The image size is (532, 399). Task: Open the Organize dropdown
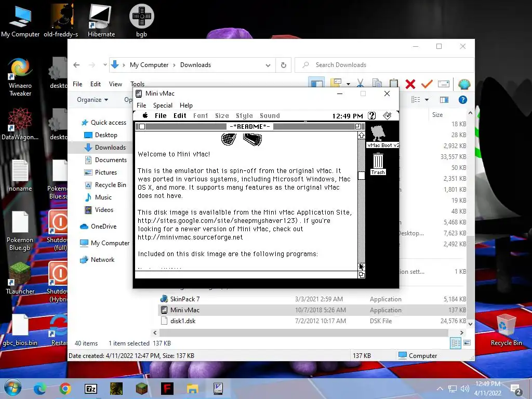(x=92, y=100)
